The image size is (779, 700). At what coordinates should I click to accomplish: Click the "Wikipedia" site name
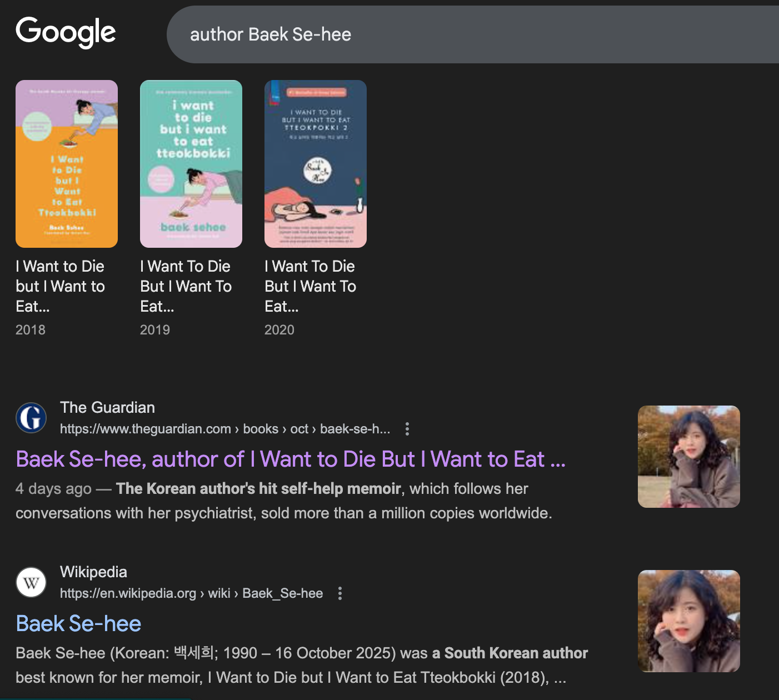(x=93, y=572)
